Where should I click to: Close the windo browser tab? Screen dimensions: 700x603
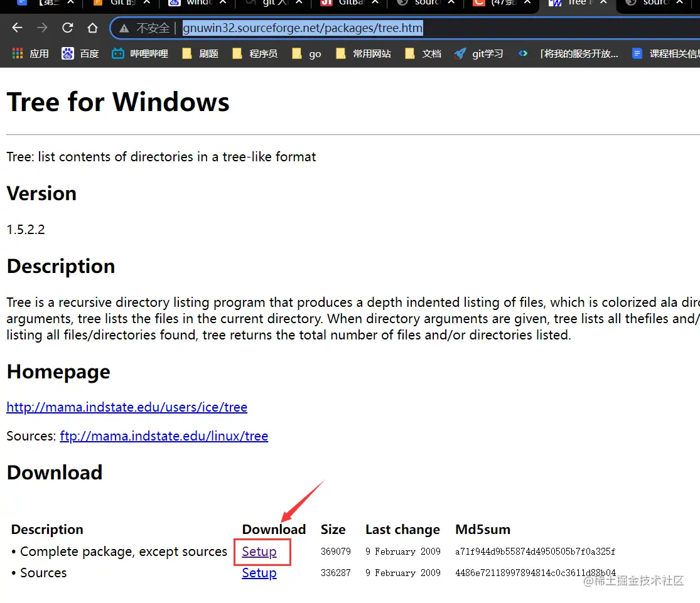tap(223, 3)
